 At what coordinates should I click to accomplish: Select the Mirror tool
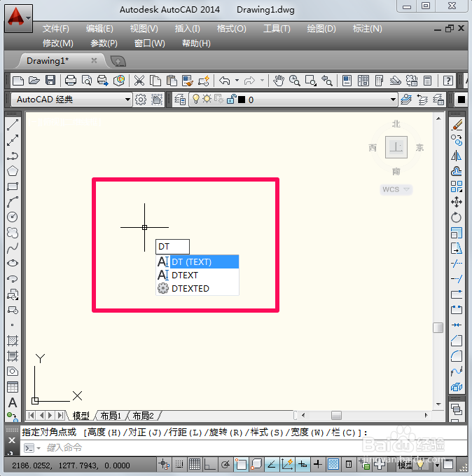pyautogui.click(x=457, y=156)
